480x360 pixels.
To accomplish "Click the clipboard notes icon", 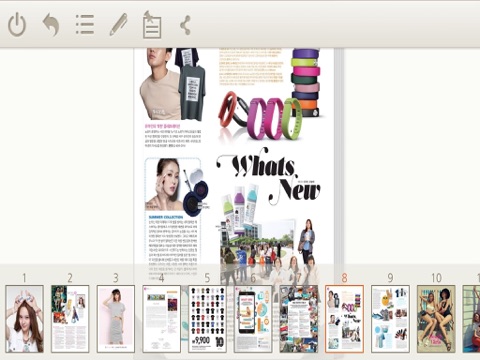I will pos(152,25).
